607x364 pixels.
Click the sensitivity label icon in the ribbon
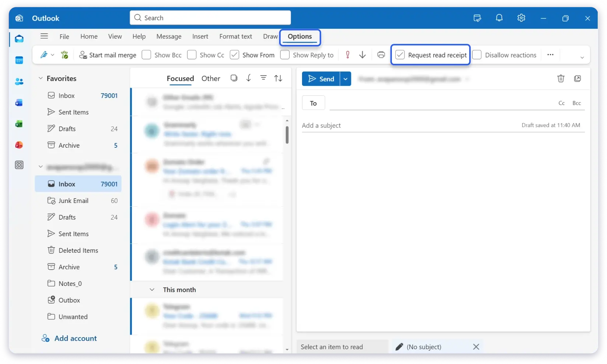pos(65,55)
